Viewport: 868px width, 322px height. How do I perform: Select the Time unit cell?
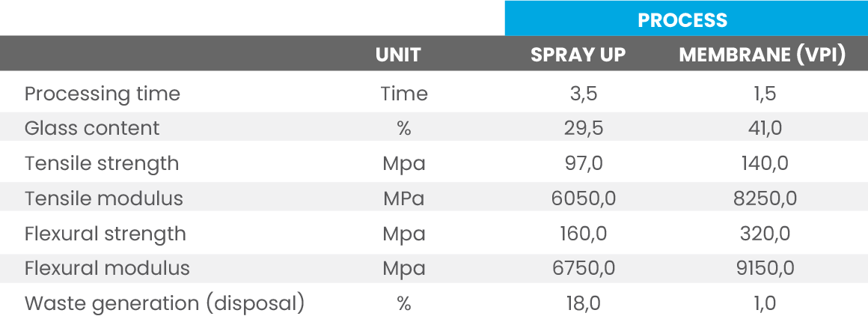404,94
